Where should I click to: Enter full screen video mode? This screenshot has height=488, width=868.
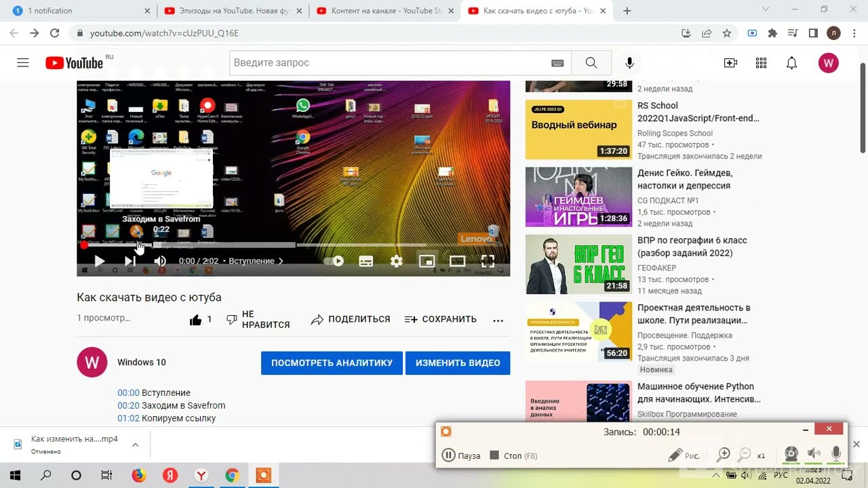tap(488, 261)
